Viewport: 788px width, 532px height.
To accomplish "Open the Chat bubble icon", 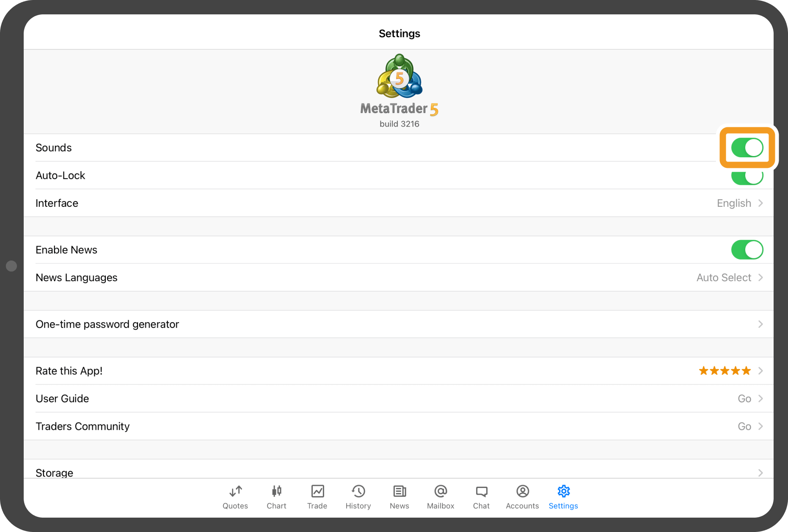I will click(481, 491).
